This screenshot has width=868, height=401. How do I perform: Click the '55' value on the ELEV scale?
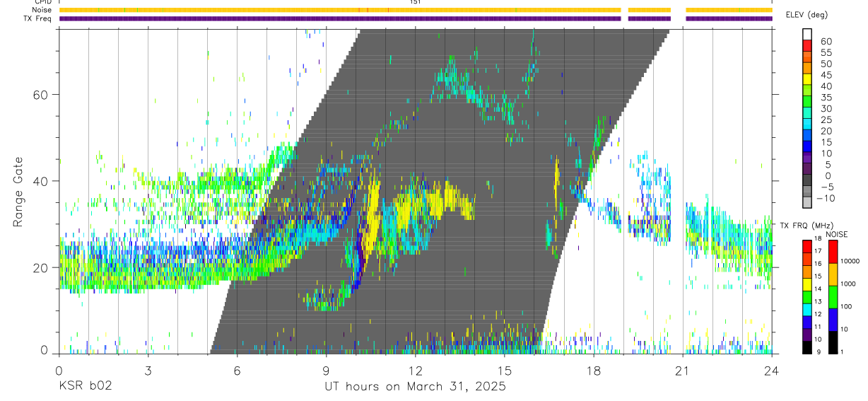(x=826, y=52)
